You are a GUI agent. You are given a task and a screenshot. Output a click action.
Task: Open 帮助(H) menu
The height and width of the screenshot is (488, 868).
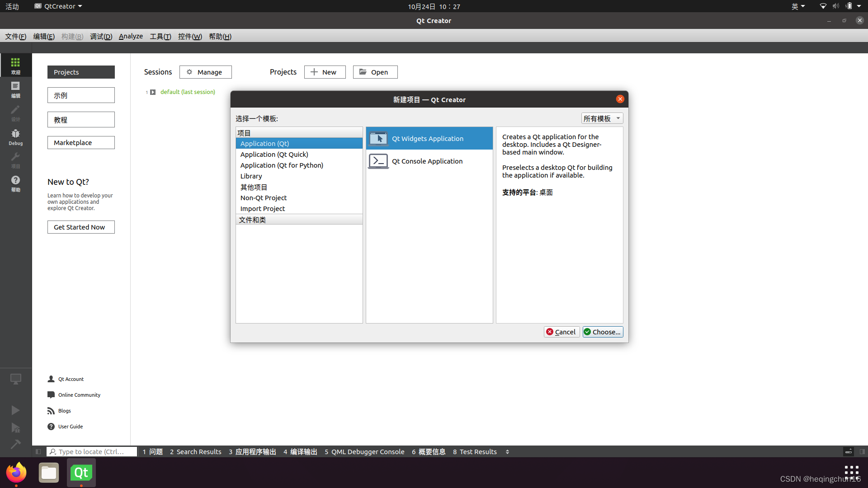(x=220, y=36)
